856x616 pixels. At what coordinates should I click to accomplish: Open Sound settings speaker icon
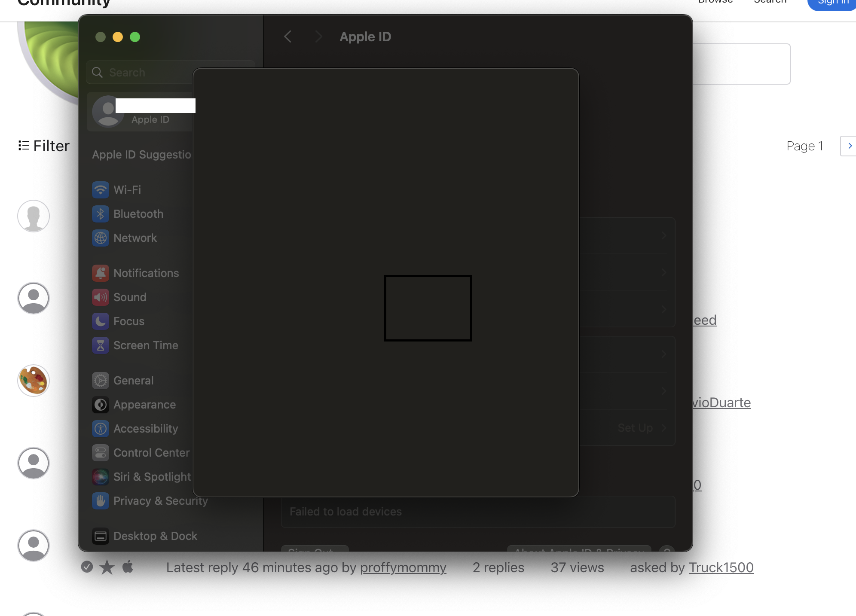tap(100, 297)
